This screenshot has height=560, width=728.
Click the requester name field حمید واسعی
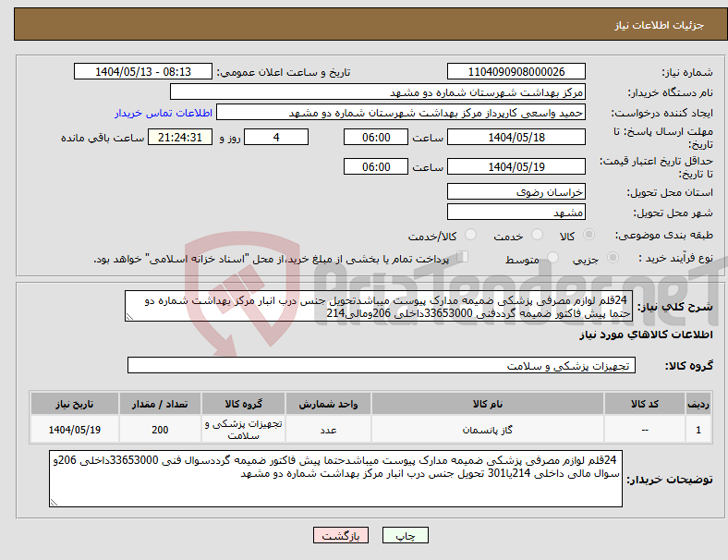(401, 113)
